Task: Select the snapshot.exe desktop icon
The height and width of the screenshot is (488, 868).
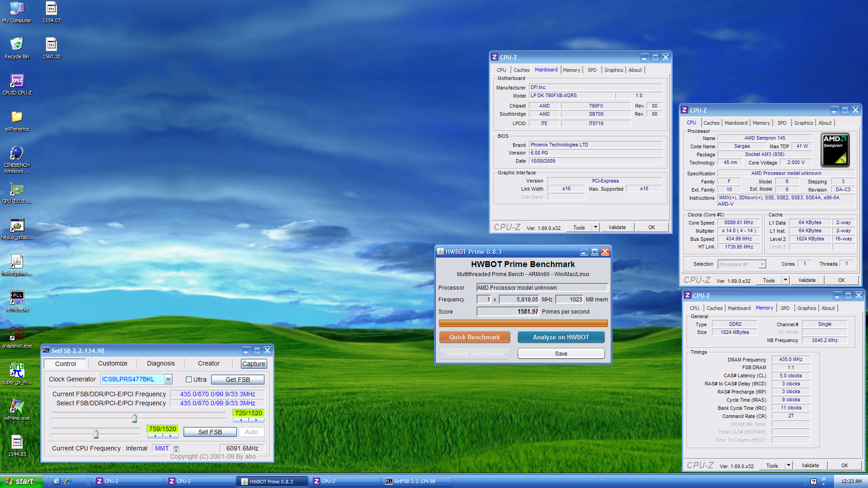Action: tap(17, 338)
